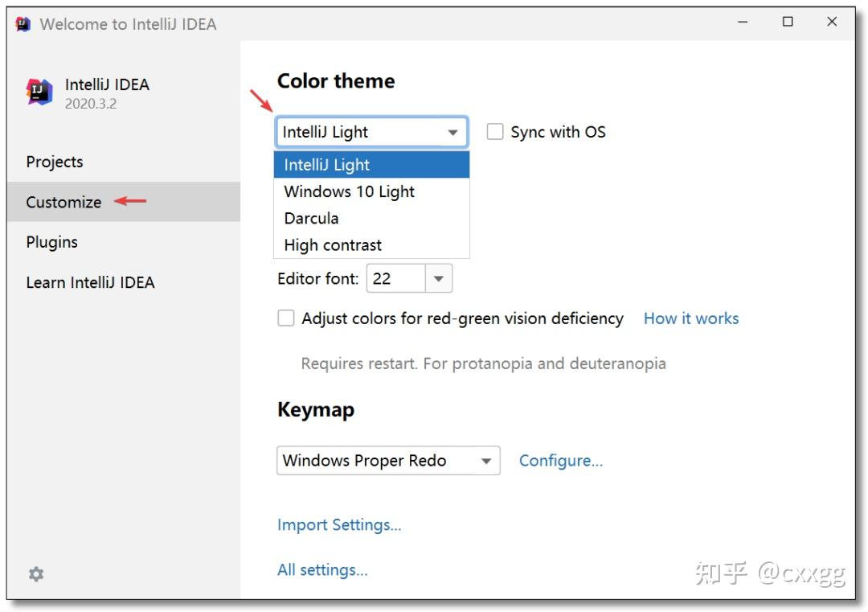Collapse the Color theme dropdown
The height and width of the screenshot is (612, 868).
coord(449,131)
